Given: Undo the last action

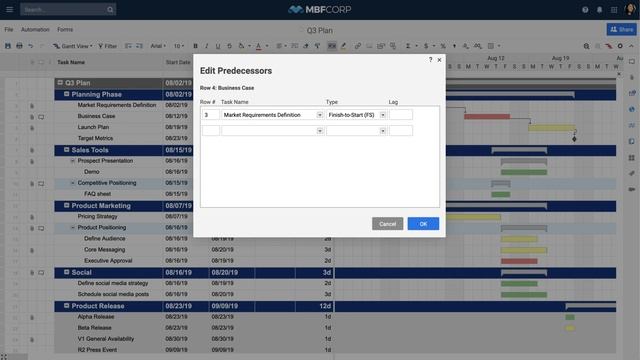Looking at the screenshot, I should click(x=31, y=46).
